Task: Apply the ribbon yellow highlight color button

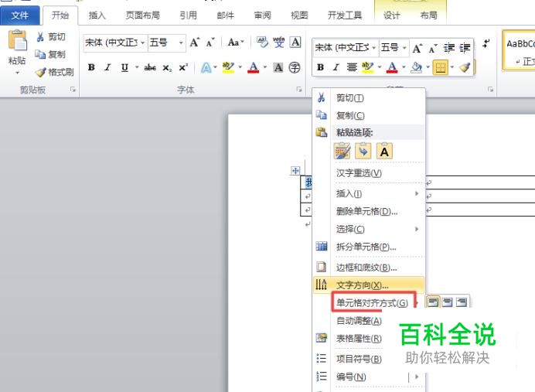Action: click(228, 67)
